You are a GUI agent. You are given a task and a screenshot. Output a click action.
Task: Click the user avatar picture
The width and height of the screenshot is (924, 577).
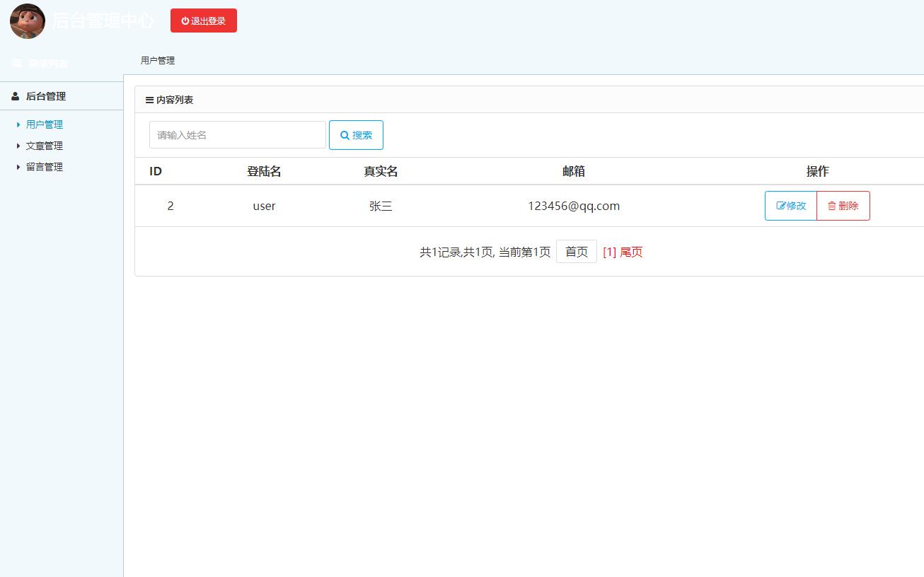pyautogui.click(x=28, y=21)
